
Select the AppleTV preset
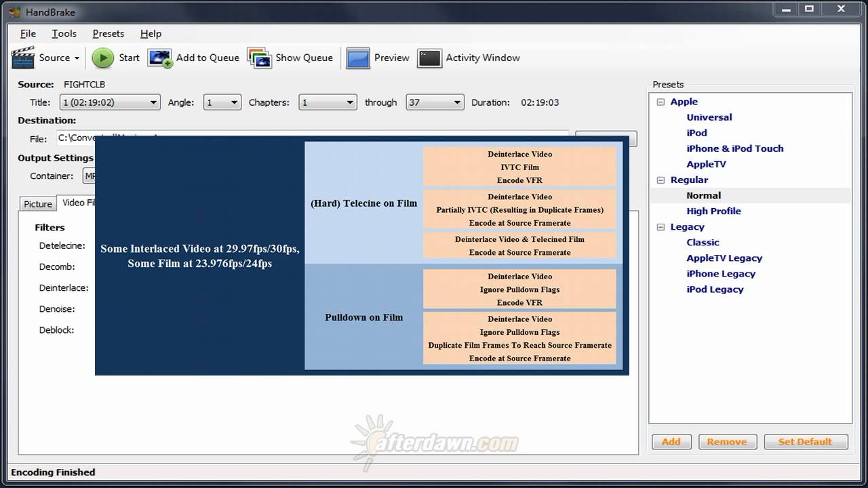706,164
